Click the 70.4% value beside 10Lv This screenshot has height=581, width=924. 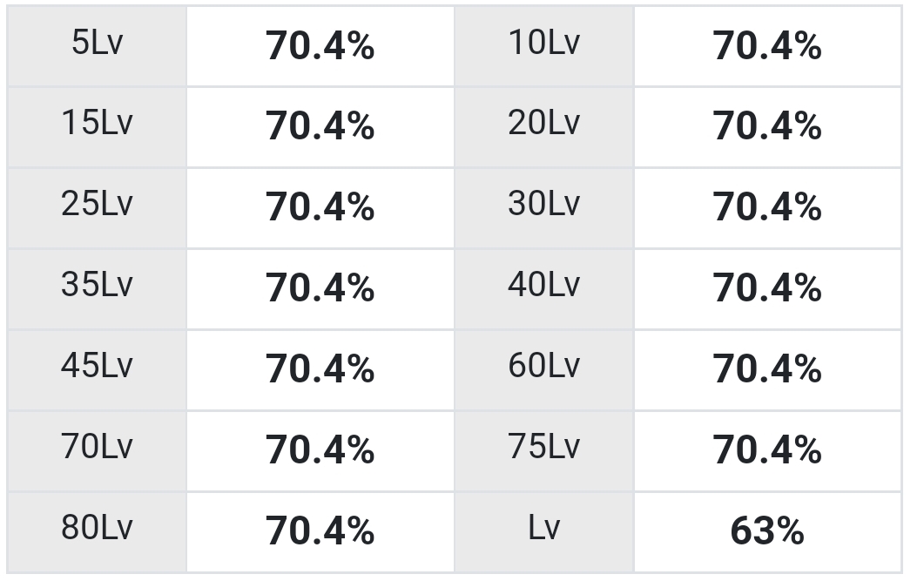[767, 46]
